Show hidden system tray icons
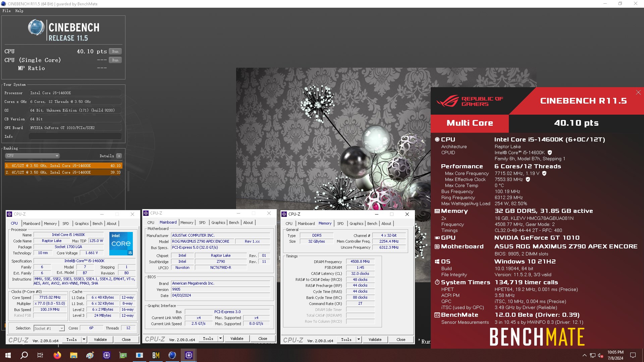This screenshot has width=644, height=362. pos(585,355)
